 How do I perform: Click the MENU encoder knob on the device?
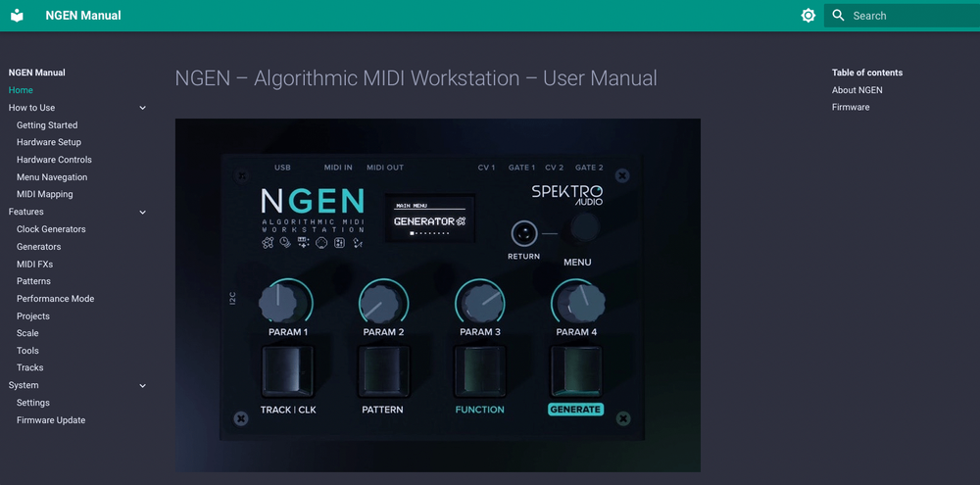[584, 228]
